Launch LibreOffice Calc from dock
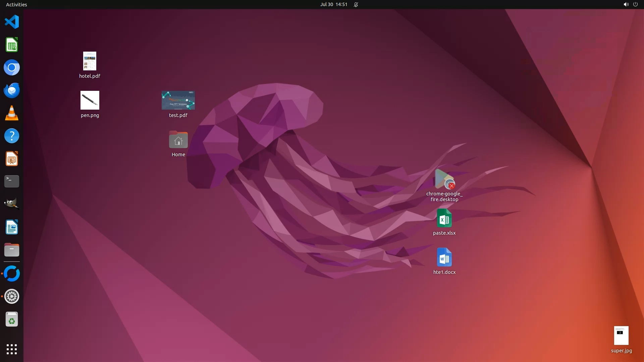This screenshot has height=362, width=644. [12, 45]
